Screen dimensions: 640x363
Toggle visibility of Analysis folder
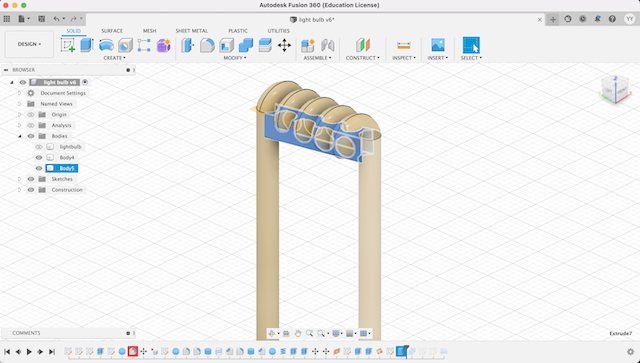31,125
